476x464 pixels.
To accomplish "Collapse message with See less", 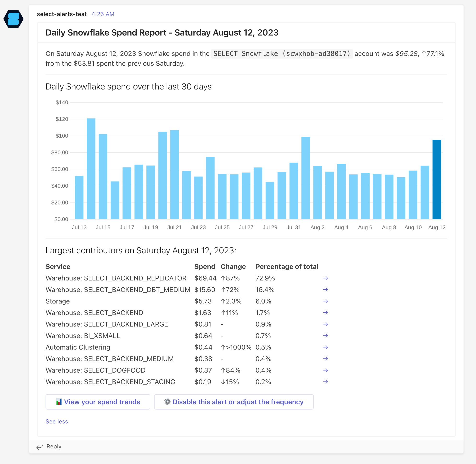I will coord(57,421).
